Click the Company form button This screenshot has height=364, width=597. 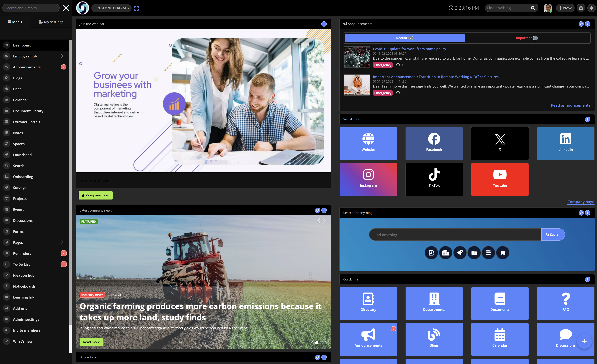pyautogui.click(x=95, y=195)
